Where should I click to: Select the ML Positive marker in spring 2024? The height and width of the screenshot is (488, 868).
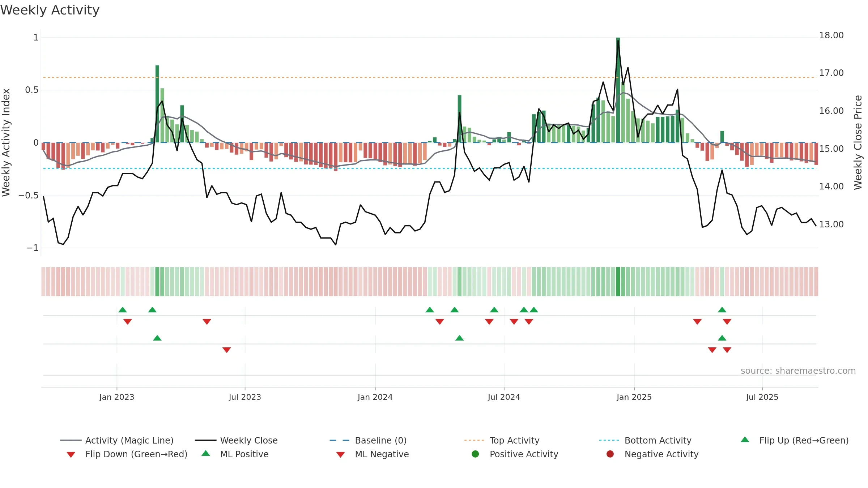click(x=460, y=338)
